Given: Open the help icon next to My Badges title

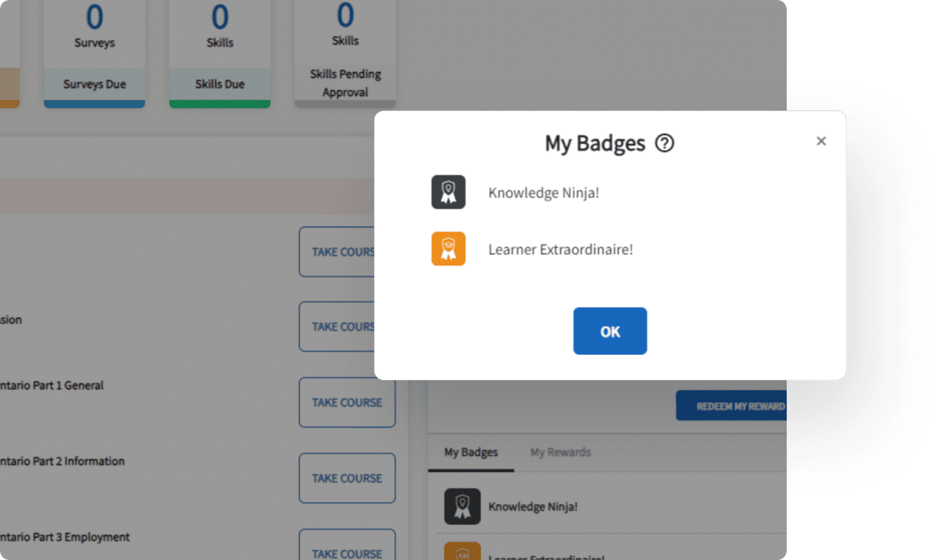Looking at the screenshot, I should [x=664, y=143].
